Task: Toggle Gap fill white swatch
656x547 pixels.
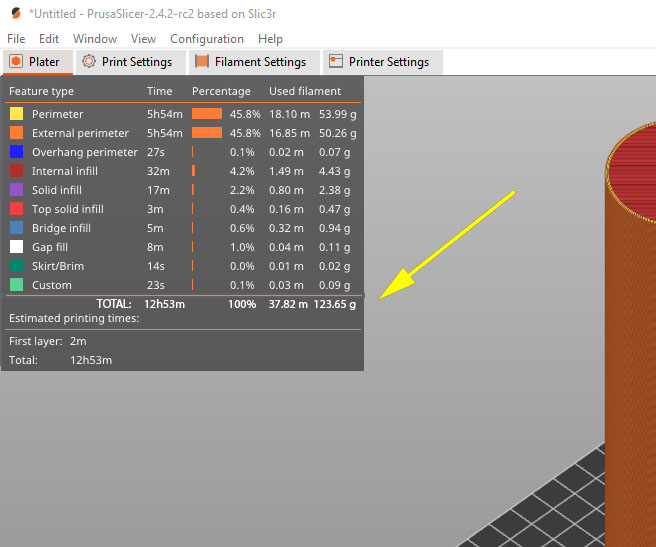Action: (16, 247)
